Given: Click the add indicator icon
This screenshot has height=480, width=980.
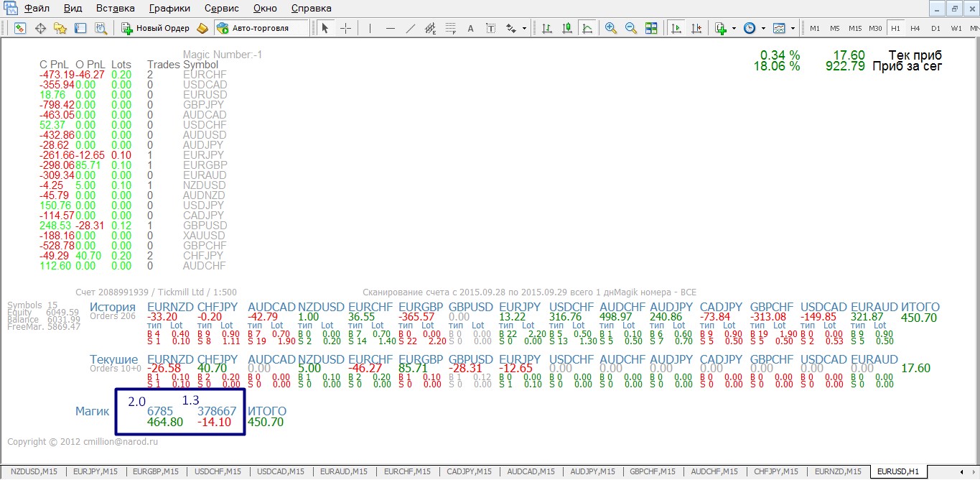Looking at the screenshot, I should [x=722, y=28].
